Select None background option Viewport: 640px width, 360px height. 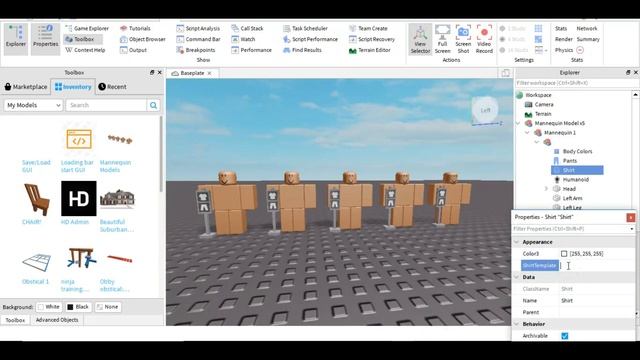[x=107, y=307]
